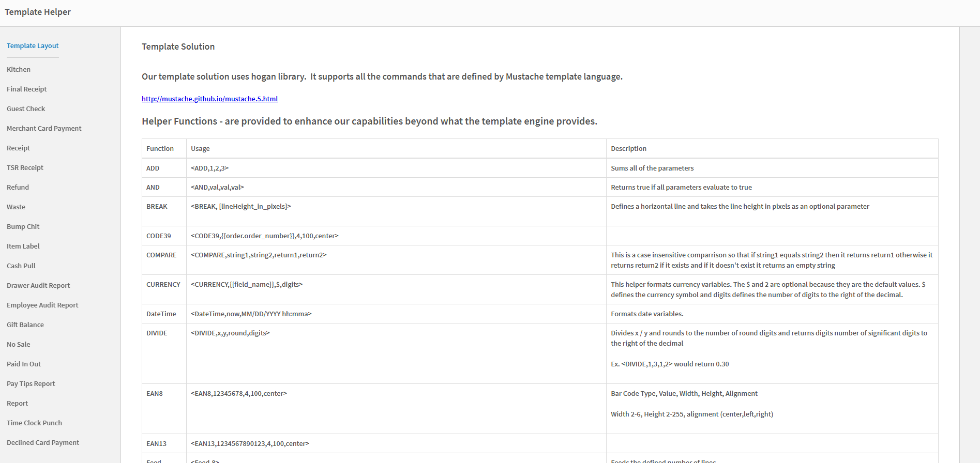The height and width of the screenshot is (463, 980).
Task: Select the No Sale sidebar item
Action: point(18,344)
